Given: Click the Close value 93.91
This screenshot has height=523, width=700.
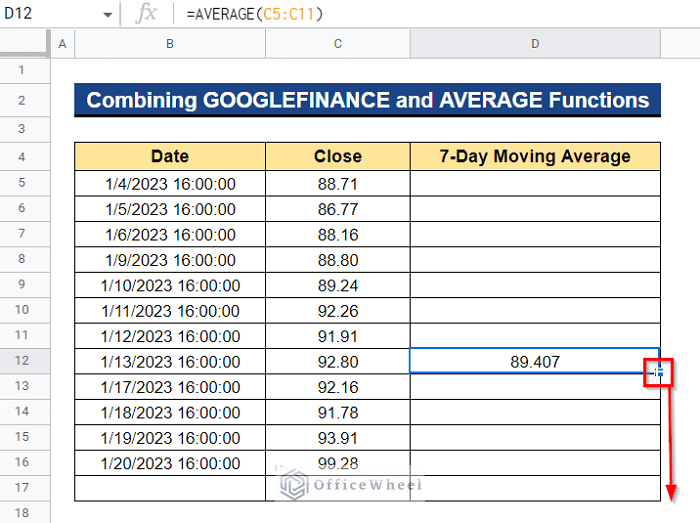Looking at the screenshot, I should 338,438.
